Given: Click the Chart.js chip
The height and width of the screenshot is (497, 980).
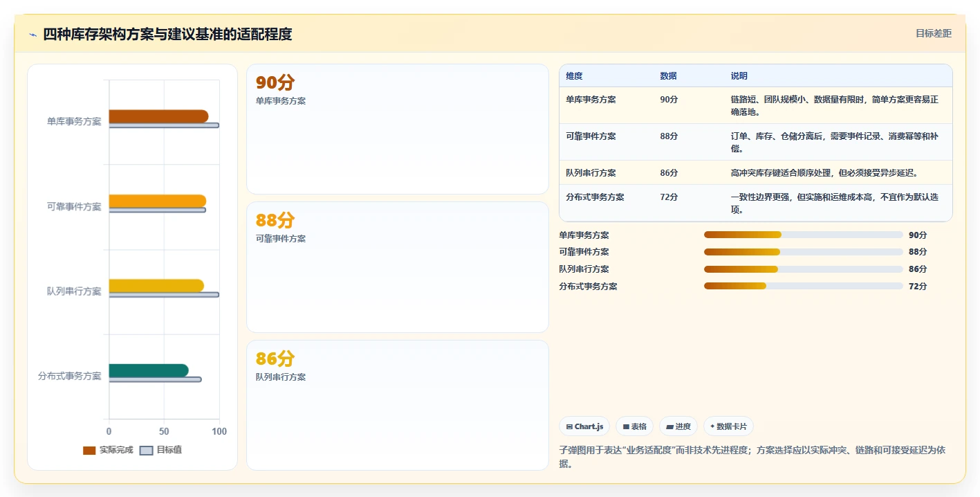Looking at the screenshot, I should pos(584,426).
